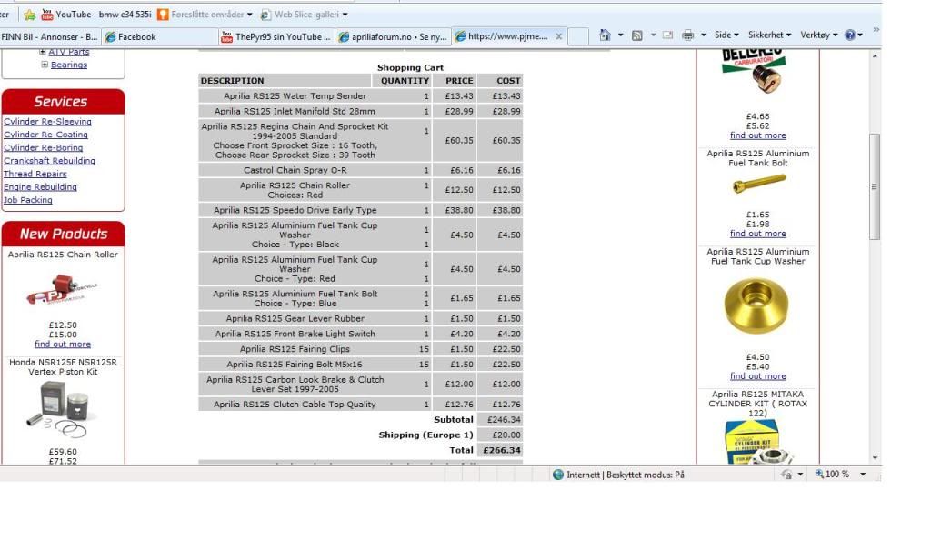The image size is (931, 560).
Task: Click the zoom magnifier 100 % button
Action: pyautogui.click(x=831, y=474)
